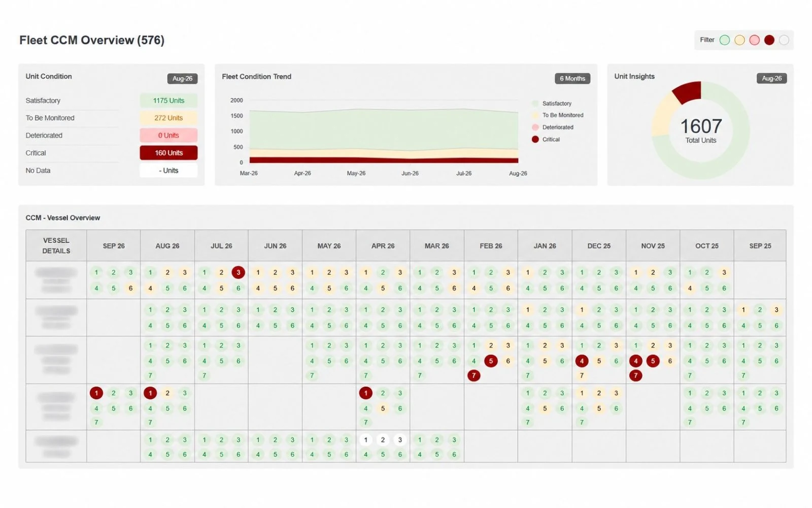Select the AUG 26 column header
The height and width of the screenshot is (508, 812).
point(167,246)
